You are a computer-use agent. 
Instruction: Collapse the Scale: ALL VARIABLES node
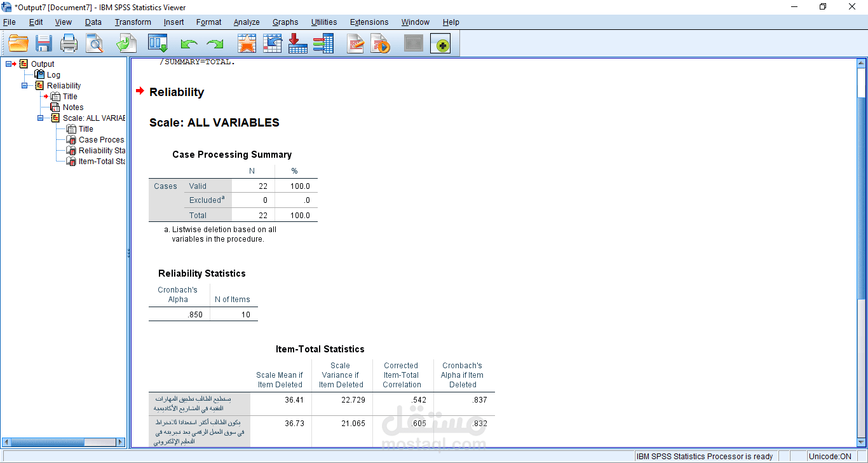pos(41,118)
